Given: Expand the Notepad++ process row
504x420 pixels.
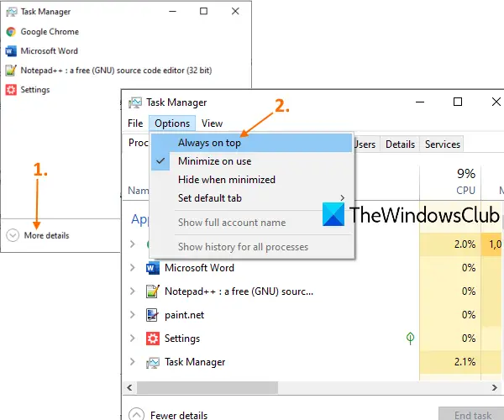Looking at the screenshot, I should click(133, 291).
